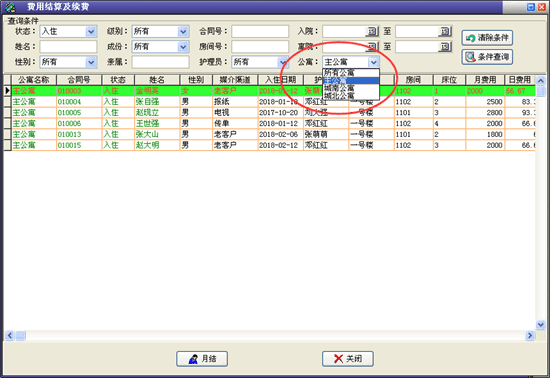Screen dimensions: 550x378
Task: Choose 所有公寓 from the open list
Action: click(x=351, y=73)
